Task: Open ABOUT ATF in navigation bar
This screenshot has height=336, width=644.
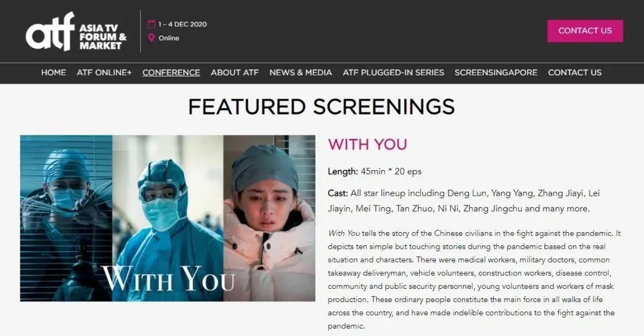Action: (235, 73)
